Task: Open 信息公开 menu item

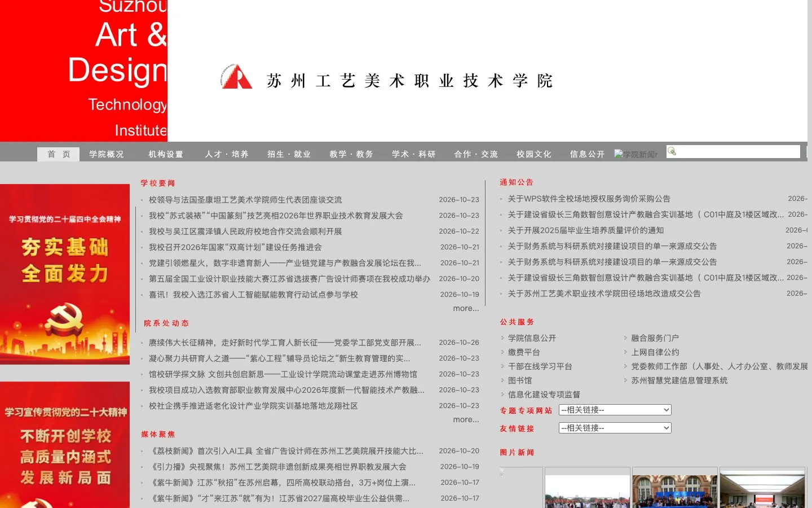Action: 587,154
